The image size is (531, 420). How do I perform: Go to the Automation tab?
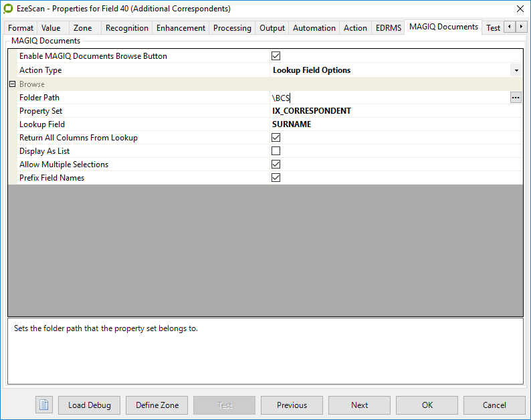click(314, 28)
